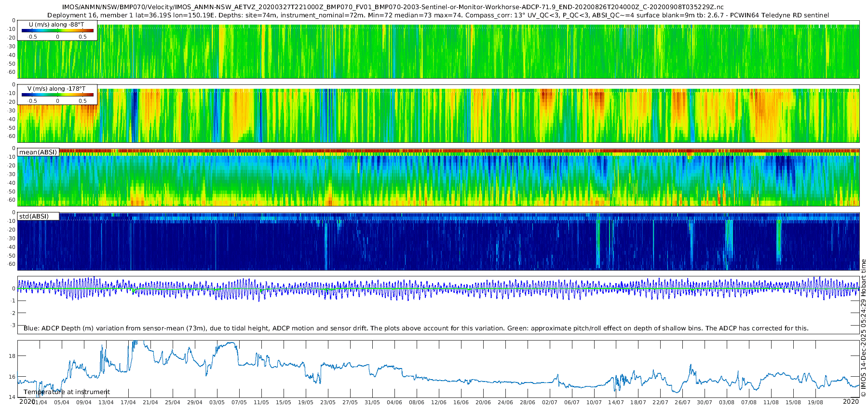The width and height of the screenshot is (868, 410).
Task: Click the vertical IMOS copyright timestamp text
Action: pos(863,328)
